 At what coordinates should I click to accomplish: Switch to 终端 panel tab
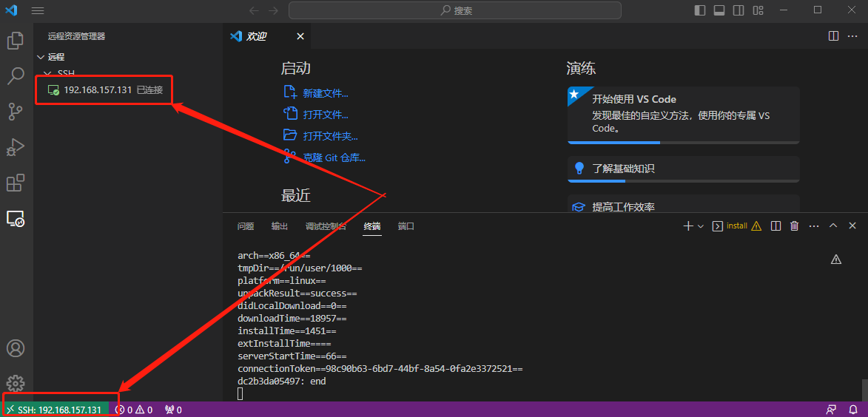tap(372, 226)
